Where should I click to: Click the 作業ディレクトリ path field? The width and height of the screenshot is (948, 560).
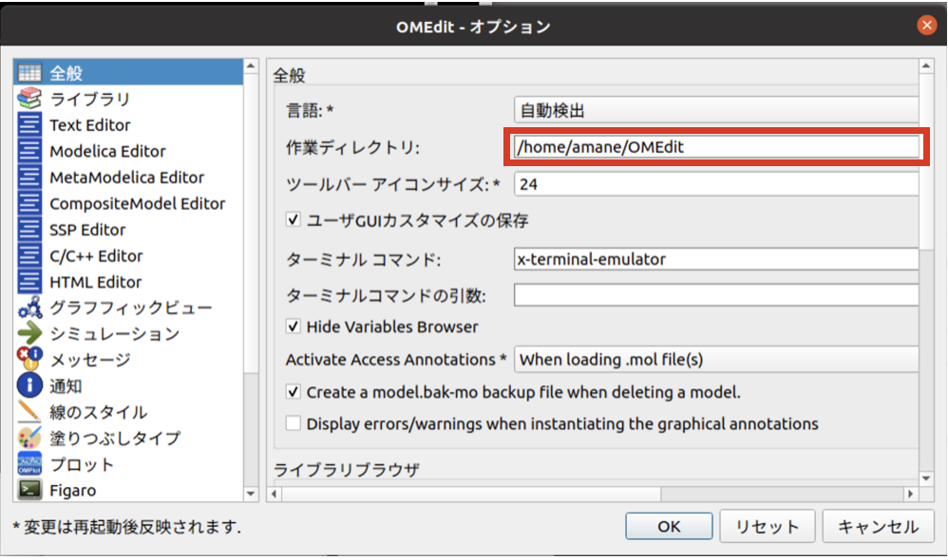coord(716,147)
